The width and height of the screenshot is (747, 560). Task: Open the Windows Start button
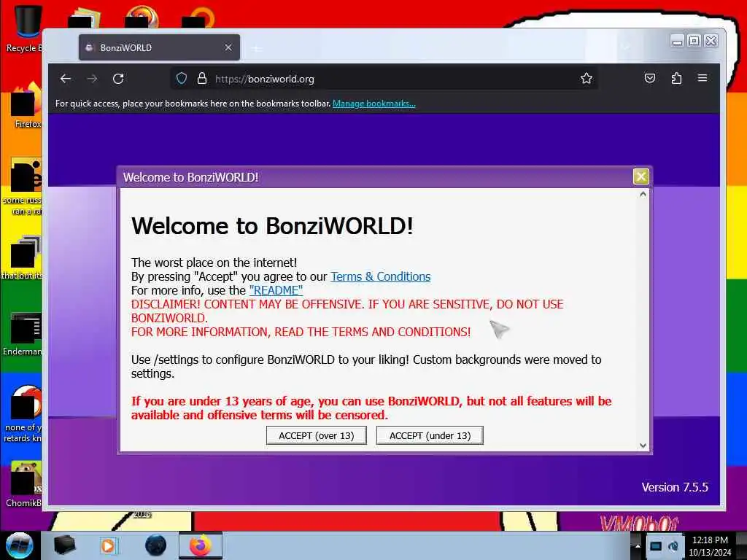[x=19, y=545]
